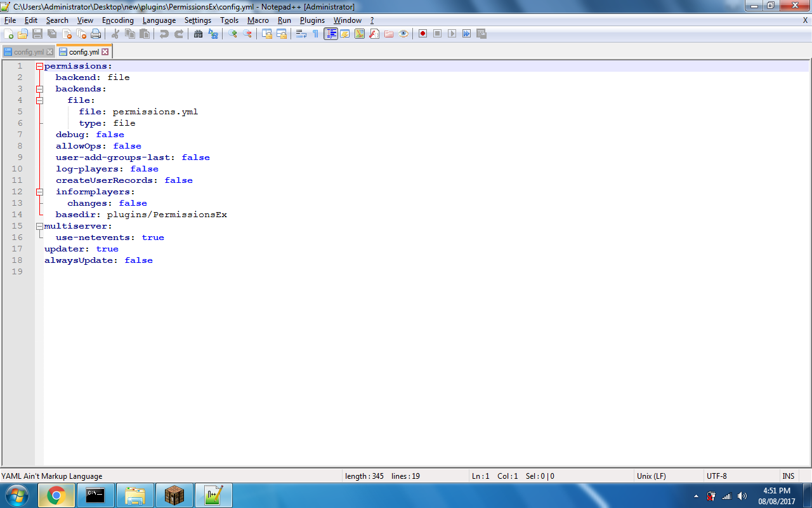
Task: Run macro multiple times with the double-arrow icon
Action: [x=467, y=34]
